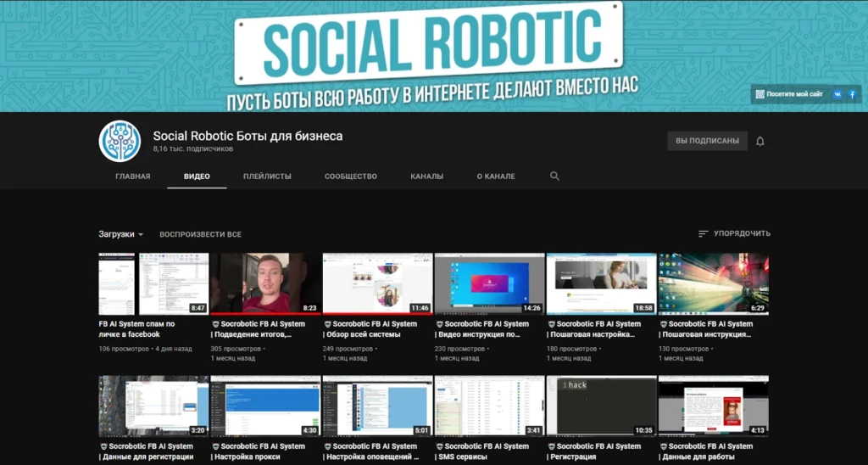Image resolution: width=868 pixels, height=465 pixels.
Task: Open the VK link icon in banner
Action: coord(837,94)
